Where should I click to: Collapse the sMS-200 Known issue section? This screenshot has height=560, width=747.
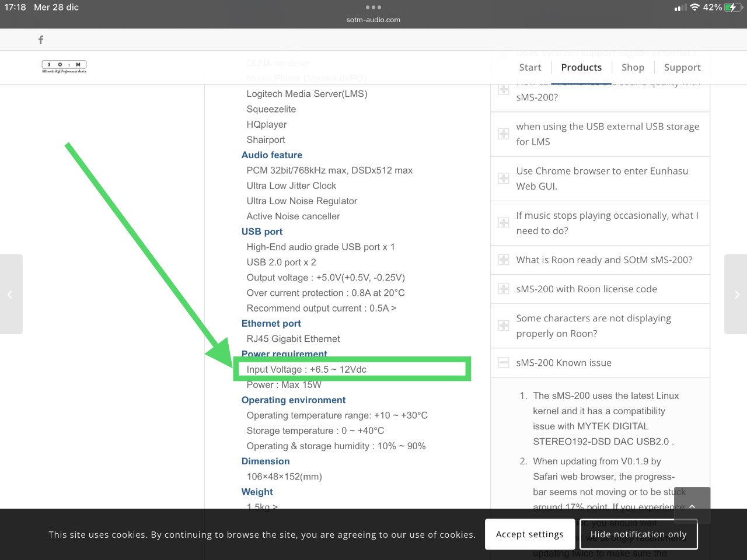(601, 363)
